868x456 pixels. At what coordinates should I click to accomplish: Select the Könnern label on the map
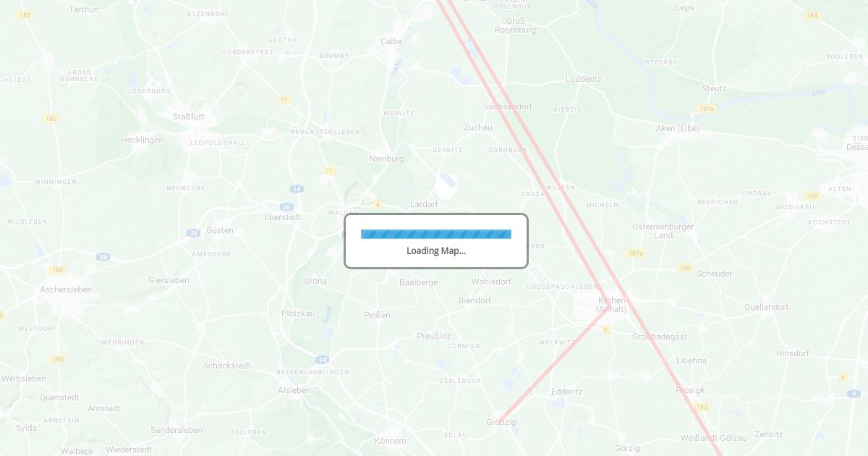391,441
